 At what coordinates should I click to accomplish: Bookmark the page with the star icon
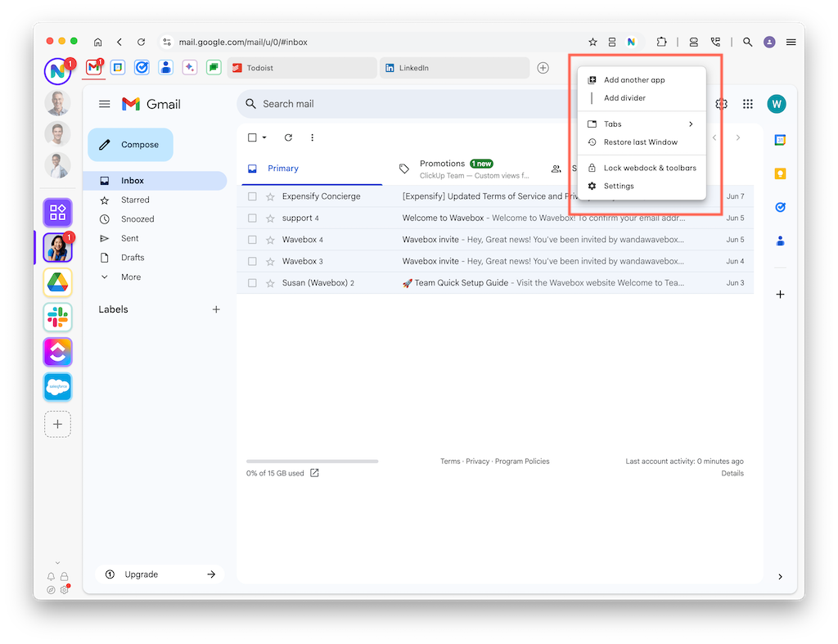coord(592,43)
